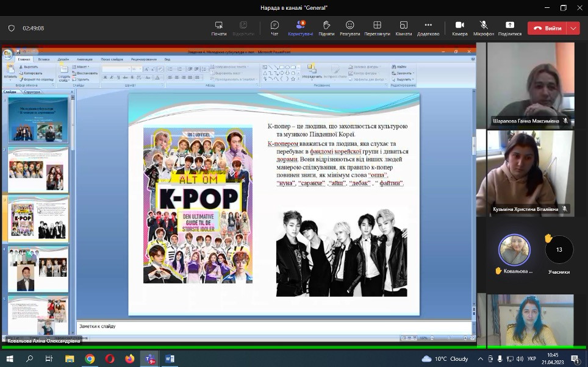The image size is (588, 367).
Task: Click the Почати take control icon
Action: point(219,27)
